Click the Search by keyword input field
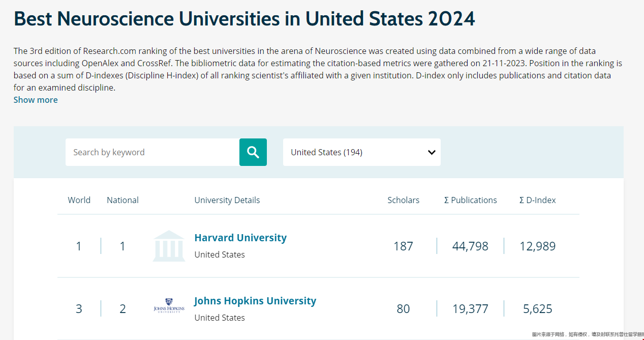The image size is (644, 340). point(152,152)
